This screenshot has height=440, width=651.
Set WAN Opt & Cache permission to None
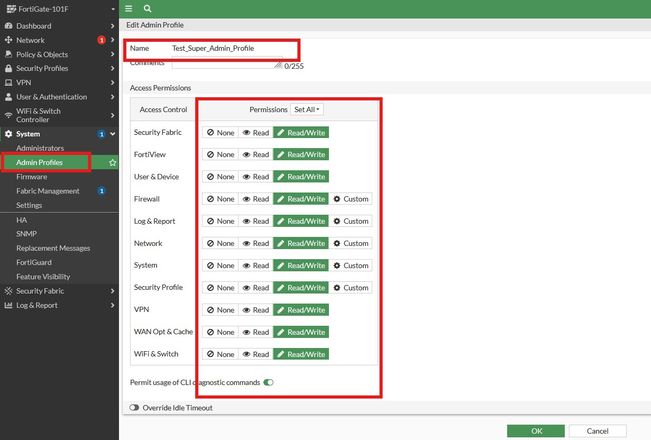pyautogui.click(x=220, y=332)
